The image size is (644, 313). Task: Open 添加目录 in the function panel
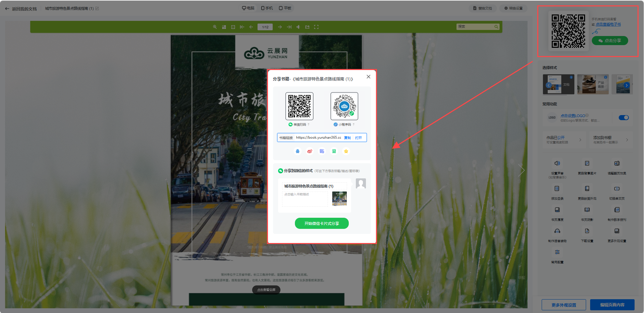pyautogui.click(x=557, y=189)
